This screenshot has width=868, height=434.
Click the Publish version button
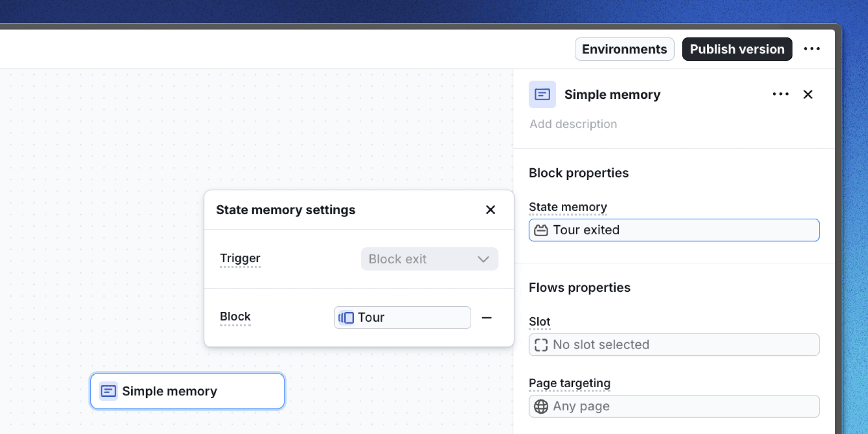tap(736, 49)
